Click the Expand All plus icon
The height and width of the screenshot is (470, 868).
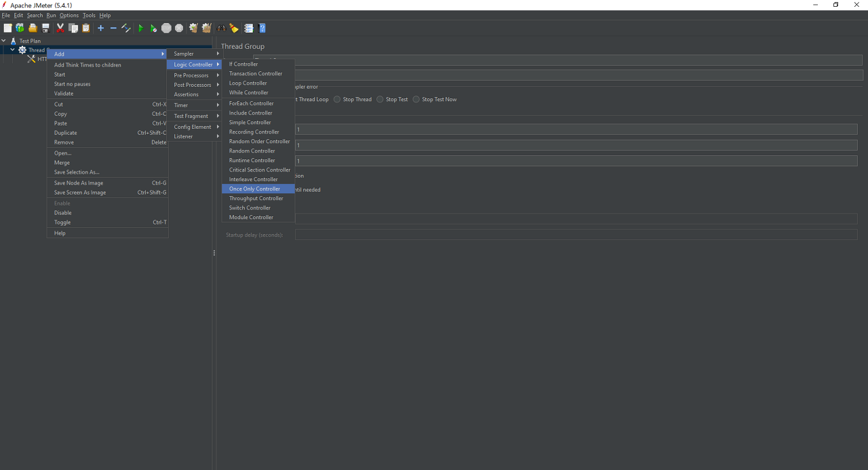tap(100, 28)
